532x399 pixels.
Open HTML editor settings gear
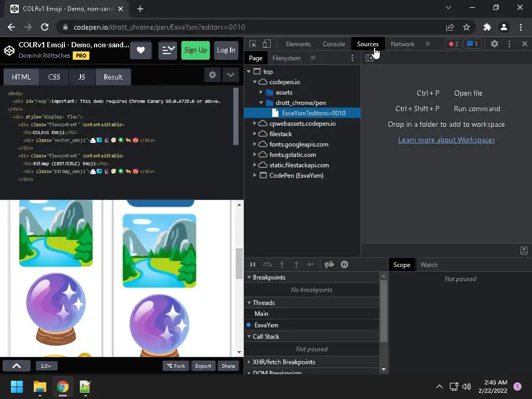pos(212,75)
